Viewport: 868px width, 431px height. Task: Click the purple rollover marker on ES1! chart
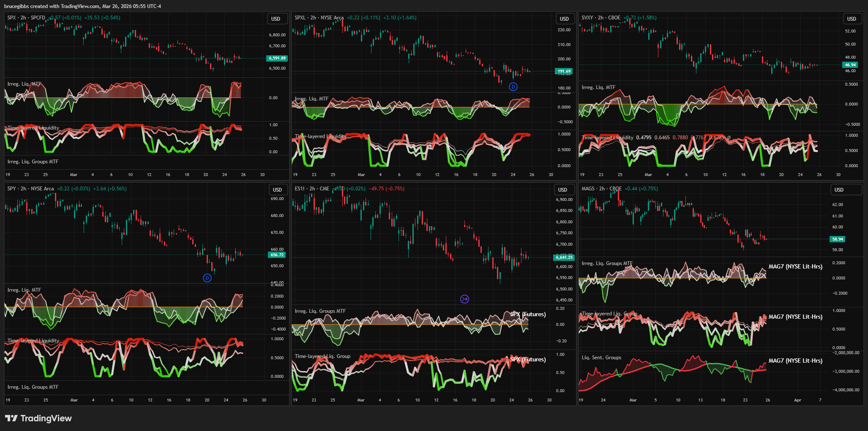pos(464,299)
